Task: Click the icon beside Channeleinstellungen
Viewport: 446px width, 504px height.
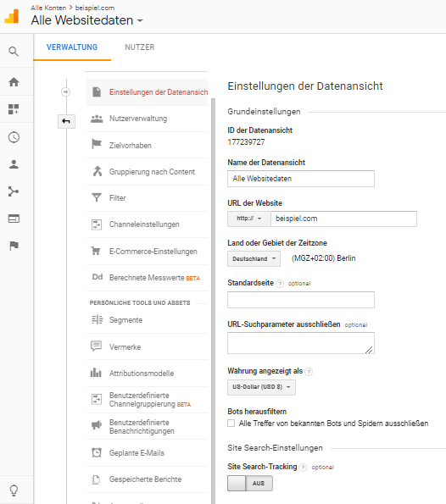Action: pyautogui.click(x=97, y=224)
